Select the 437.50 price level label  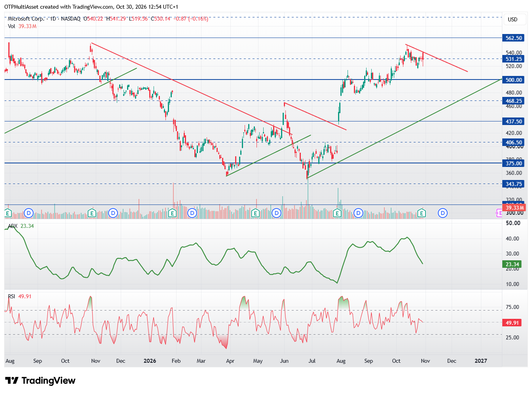point(514,121)
